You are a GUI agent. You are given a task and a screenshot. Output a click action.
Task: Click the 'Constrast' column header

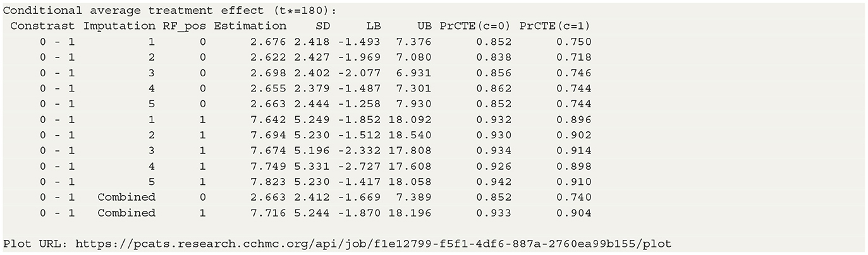coord(42,27)
